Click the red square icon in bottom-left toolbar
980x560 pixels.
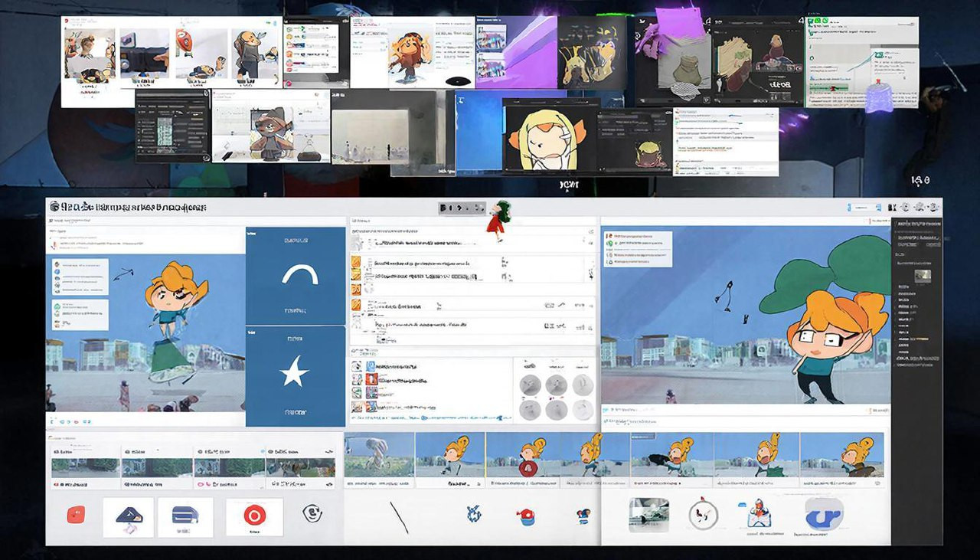pyautogui.click(x=77, y=515)
